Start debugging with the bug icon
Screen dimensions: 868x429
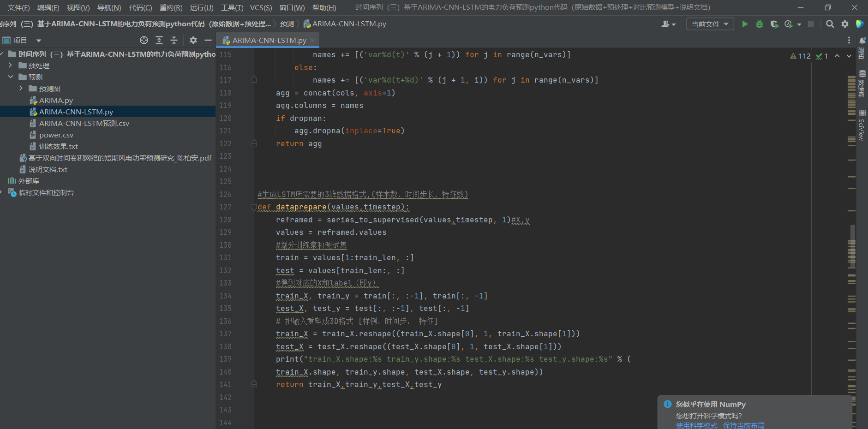(x=759, y=24)
